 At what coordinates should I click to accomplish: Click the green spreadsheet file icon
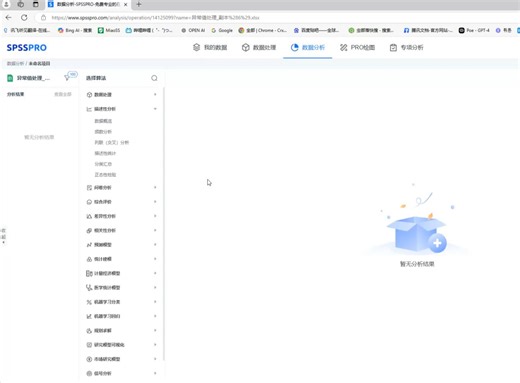tap(10, 78)
